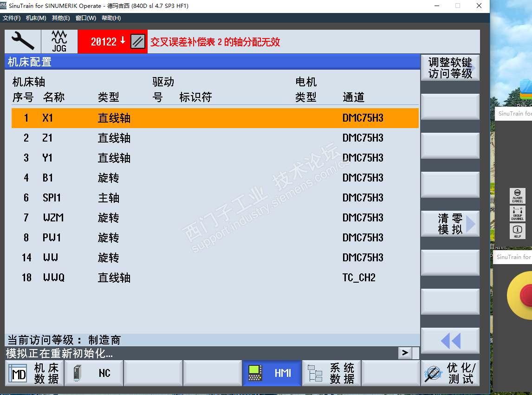Click the HMI panel icon
The image size is (532, 395).
(x=255, y=373)
